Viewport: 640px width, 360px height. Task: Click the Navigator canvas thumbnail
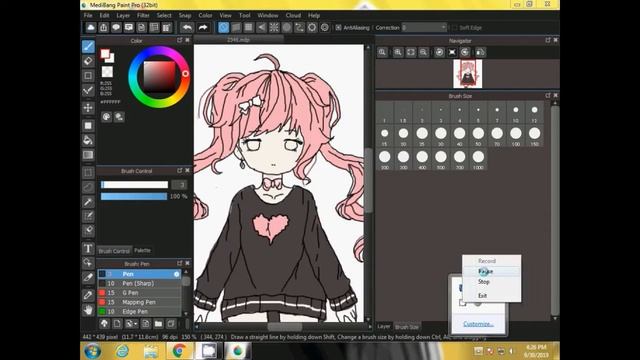(x=468, y=74)
